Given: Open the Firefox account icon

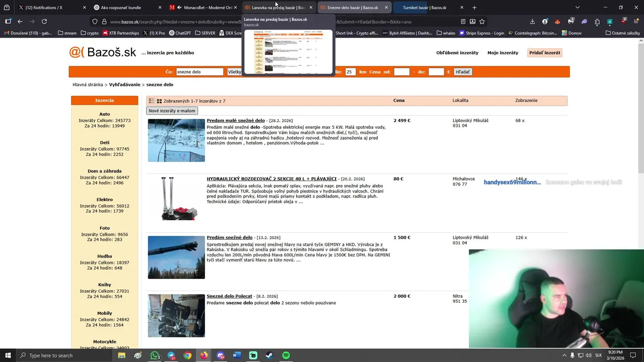Looking at the screenshot, I should point(545,22).
